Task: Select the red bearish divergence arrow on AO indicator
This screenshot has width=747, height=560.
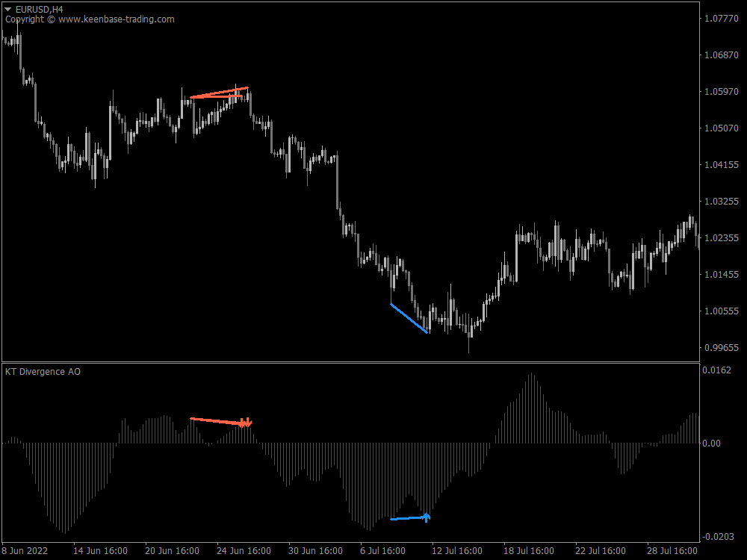Action: pos(247,423)
